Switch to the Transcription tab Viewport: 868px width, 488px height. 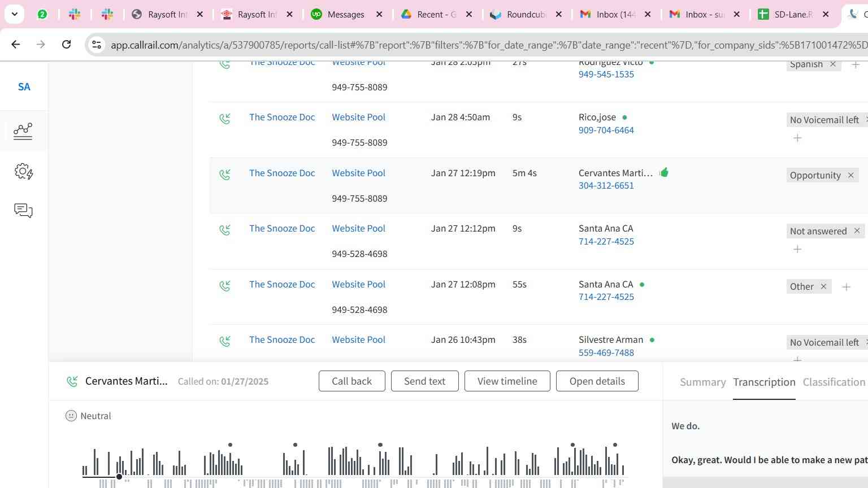pos(764,382)
